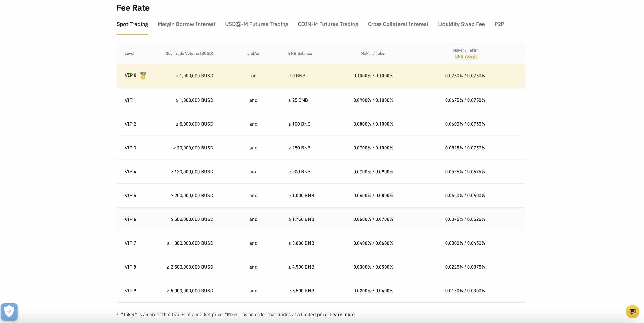The image size is (644, 323).
Task: Select the Margin Borrow Interest tab
Action: (186, 24)
